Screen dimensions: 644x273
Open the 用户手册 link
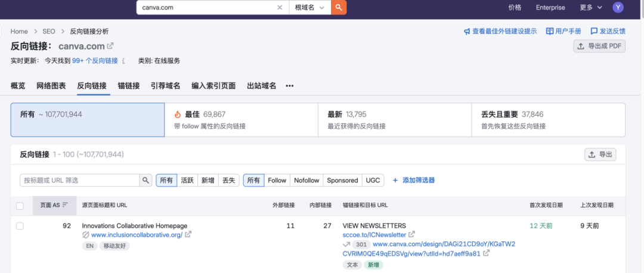click(x=563, y=31)
